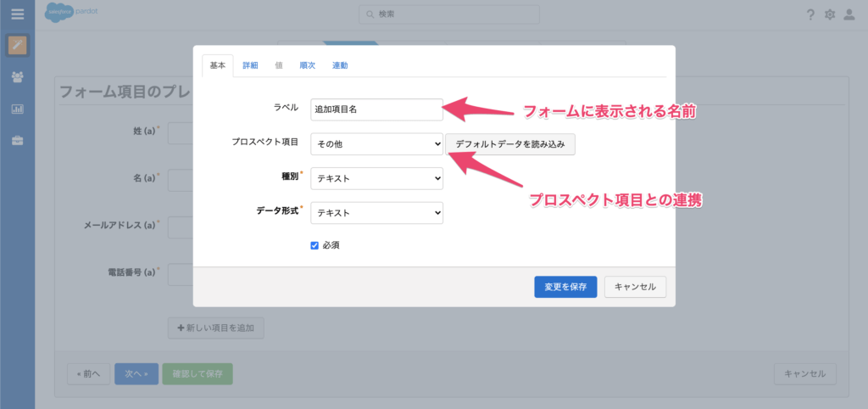Select the Marketing pencil icon in sidebar

point(17,44)
